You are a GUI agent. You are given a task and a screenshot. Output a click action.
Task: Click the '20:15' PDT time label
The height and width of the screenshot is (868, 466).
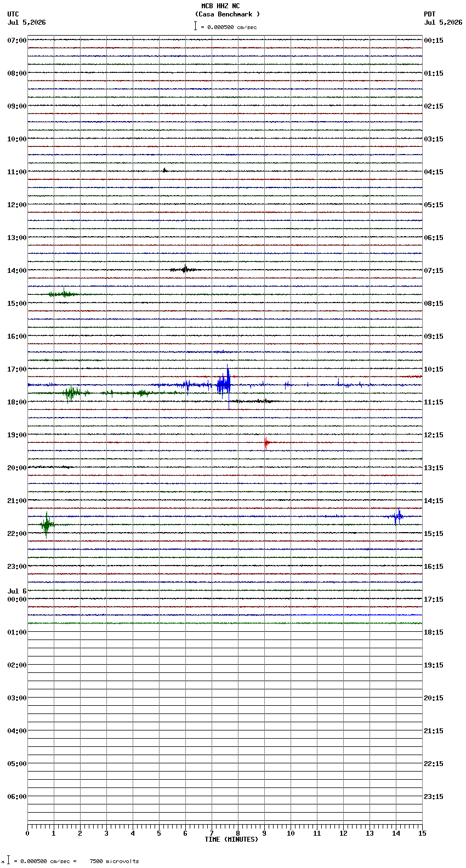pyautogui.click(x=434, y=698)
